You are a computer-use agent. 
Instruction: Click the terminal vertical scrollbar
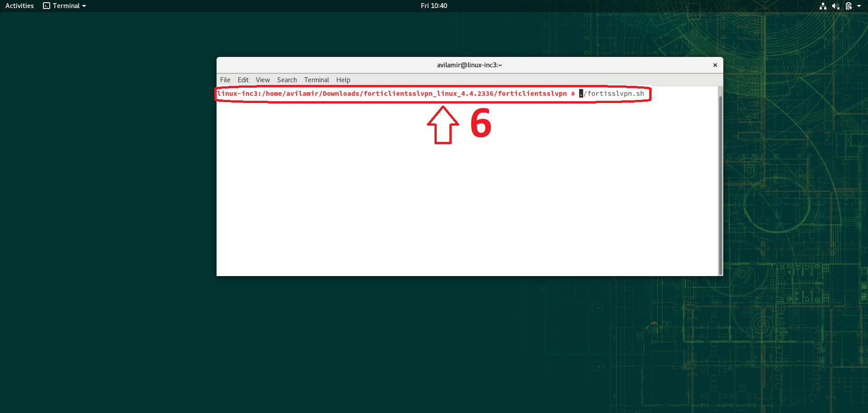[x=720, y=181]
